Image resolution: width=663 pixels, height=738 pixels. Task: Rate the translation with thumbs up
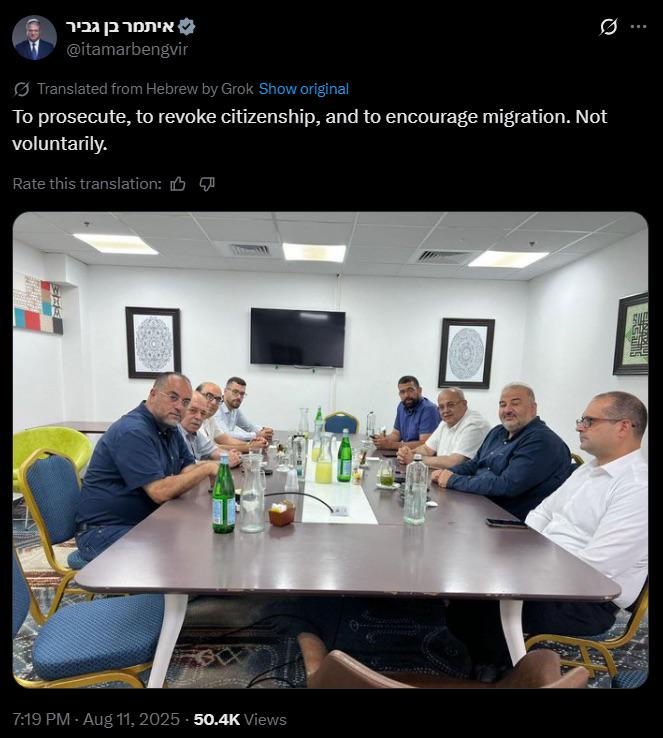pyautogui.click(x=177, y=184)
